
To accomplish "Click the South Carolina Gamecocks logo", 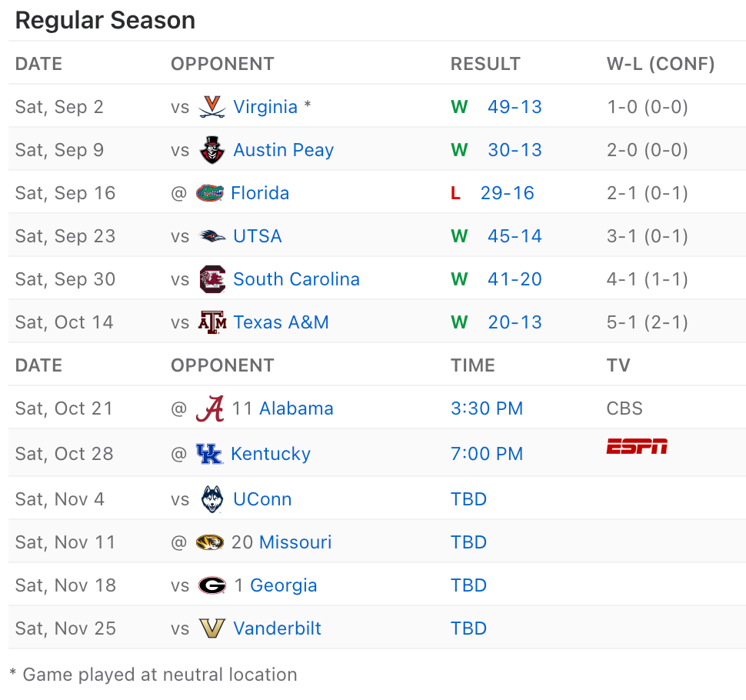I will 211,278.
